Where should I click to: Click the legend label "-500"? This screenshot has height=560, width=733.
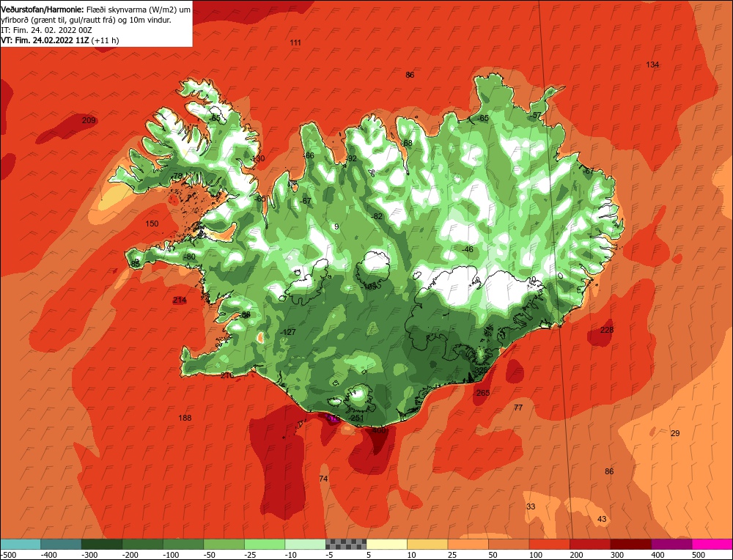click(9, 555)
